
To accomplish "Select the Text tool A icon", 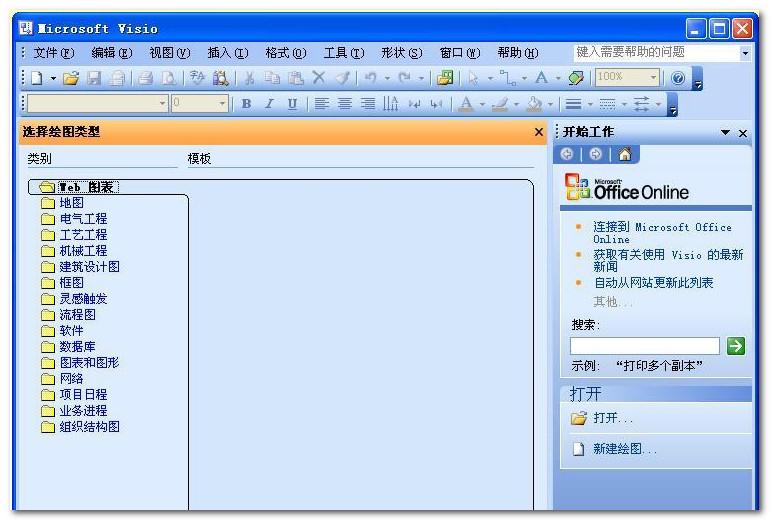I will [x=542, y=78].
